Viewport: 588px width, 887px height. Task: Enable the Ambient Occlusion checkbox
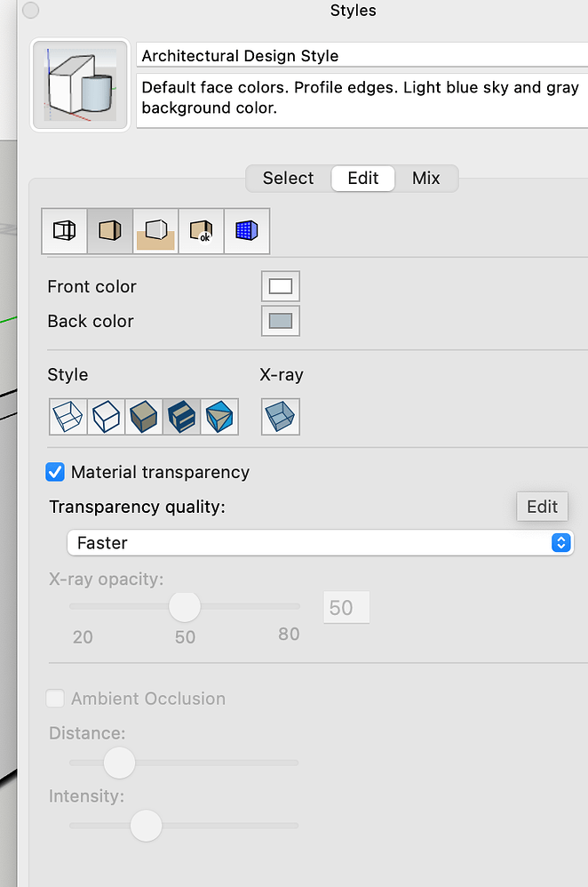tap(55, 699)
